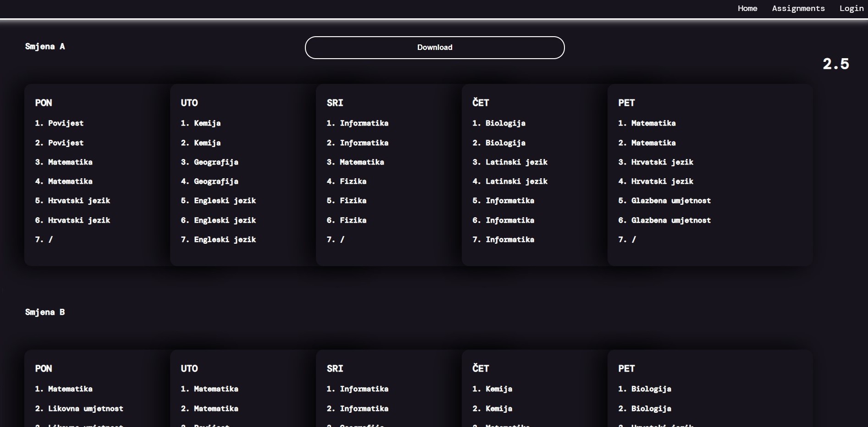This screenshot has width=868, height=427.
Task: Select '6. Fizika' on Wednesday
Action: coord(347,220)
